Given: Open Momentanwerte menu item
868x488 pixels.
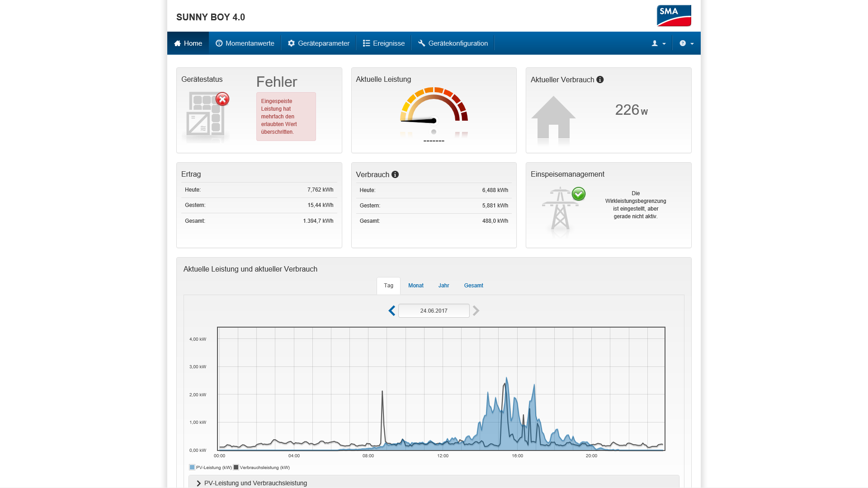Looking at the screenshot, I should 245,43.
